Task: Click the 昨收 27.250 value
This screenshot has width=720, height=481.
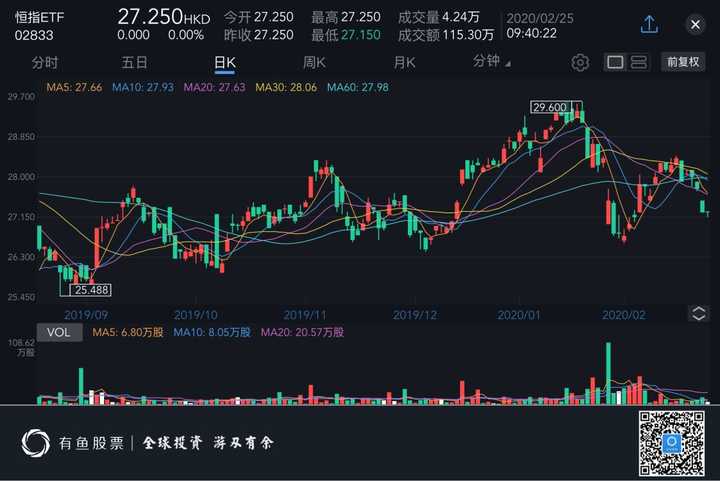Action: pos(259,35)
